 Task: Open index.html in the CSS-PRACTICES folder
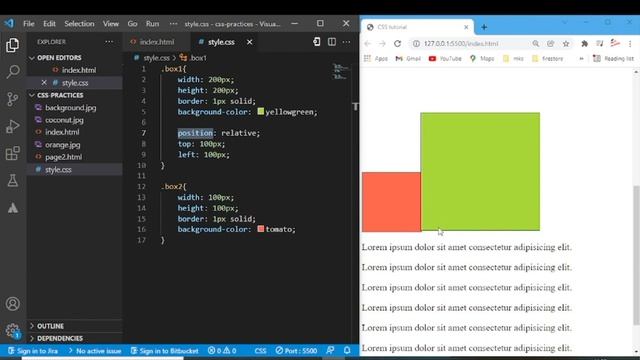coord(75,132)
